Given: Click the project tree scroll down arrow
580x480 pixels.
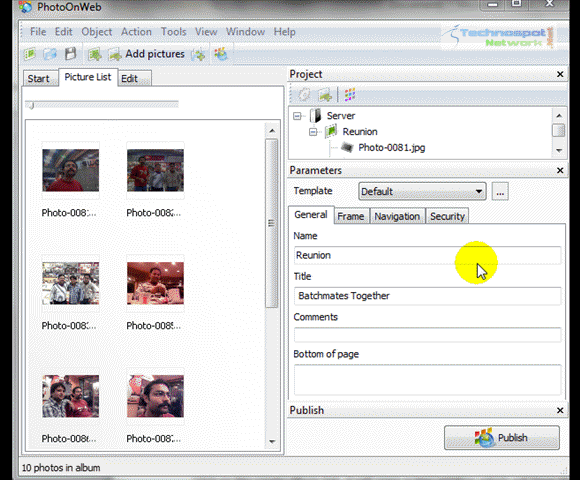Looking at the screenshot, I should tap(559, 150).
